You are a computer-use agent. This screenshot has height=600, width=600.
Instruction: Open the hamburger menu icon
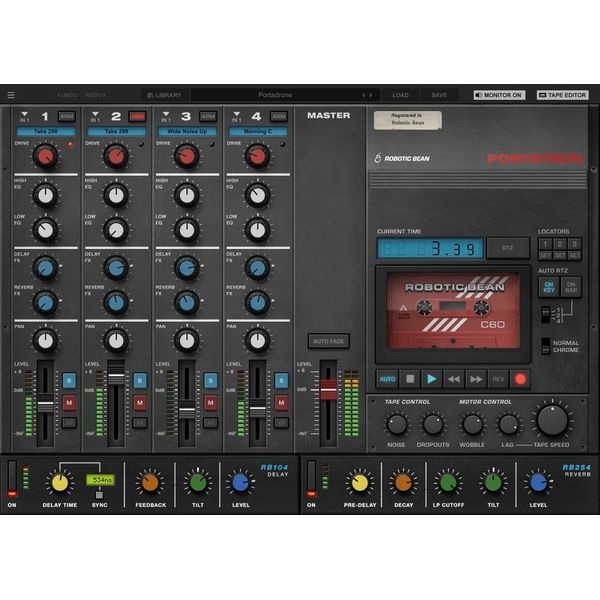pos(11,95)
